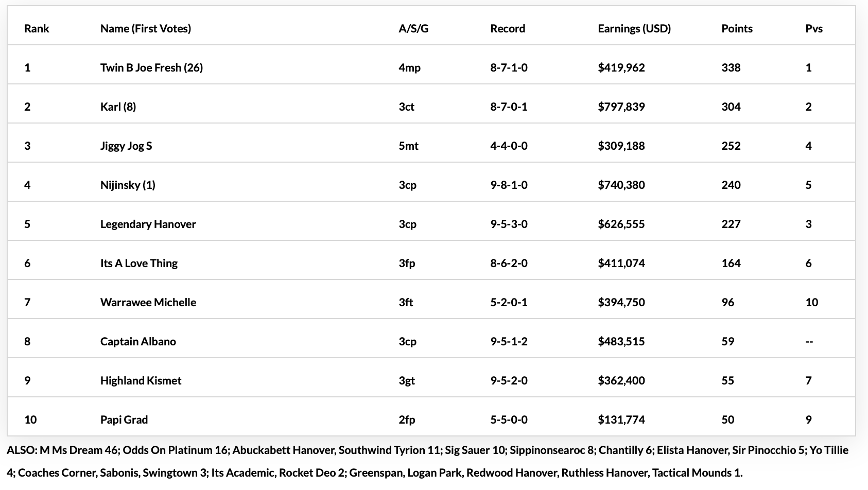Click the Nijinsky (1) entry

point(128,185)
